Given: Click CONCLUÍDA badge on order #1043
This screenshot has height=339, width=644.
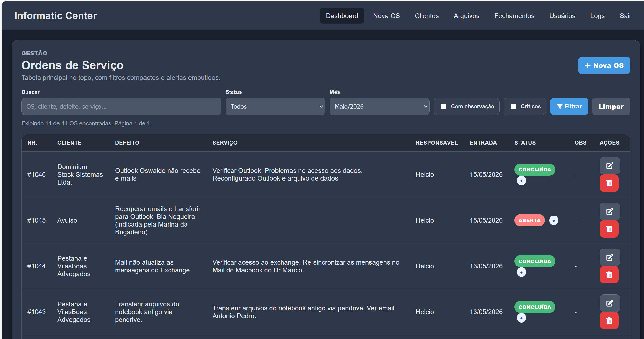Looking at the screenshot, I should (x=535, y=307).
